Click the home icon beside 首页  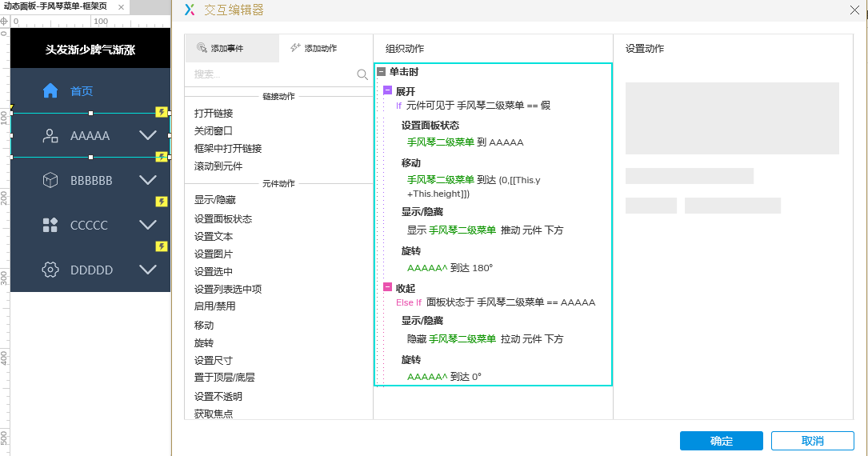[x=50, y=90]
